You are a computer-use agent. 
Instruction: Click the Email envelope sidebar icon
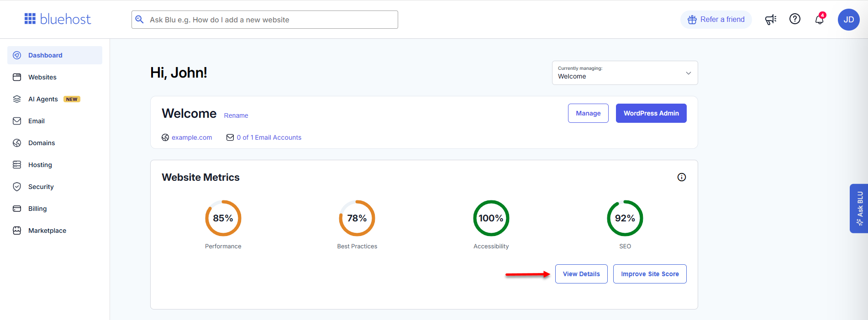[x=17, y=121]
